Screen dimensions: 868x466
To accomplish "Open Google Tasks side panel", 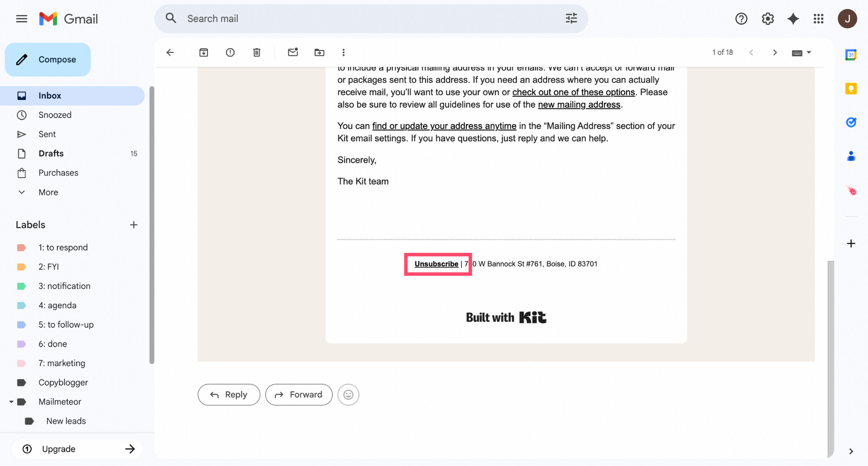I will pos(851,122).
